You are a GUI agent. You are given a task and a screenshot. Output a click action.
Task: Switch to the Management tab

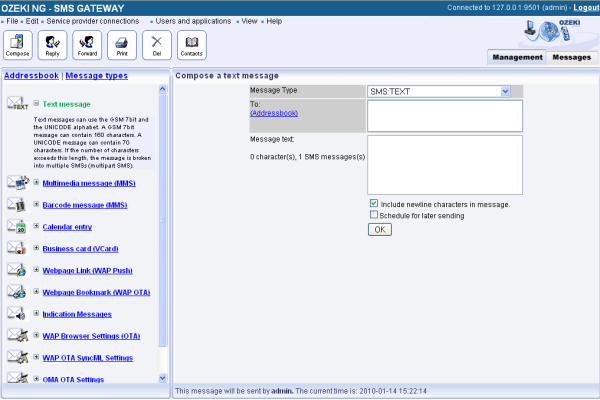(517, 57)
